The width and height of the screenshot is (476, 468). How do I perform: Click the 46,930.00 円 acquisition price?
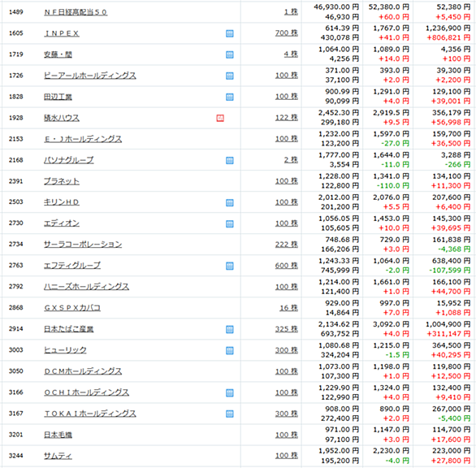pyautogui.click(x=336, y=7)
